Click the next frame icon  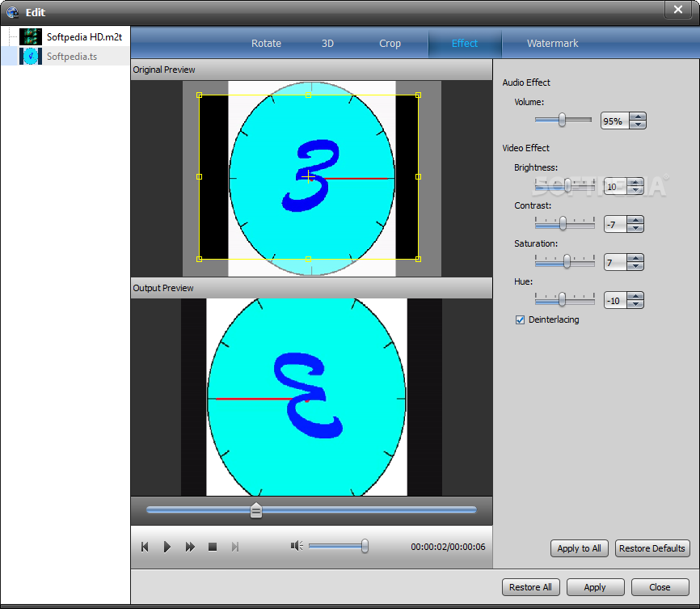235,547
